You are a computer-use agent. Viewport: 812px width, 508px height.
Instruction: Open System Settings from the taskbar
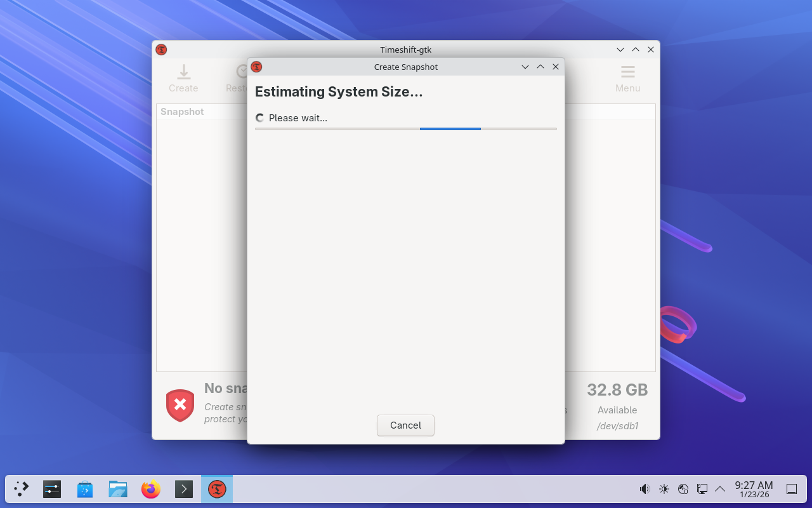(52, 489)
